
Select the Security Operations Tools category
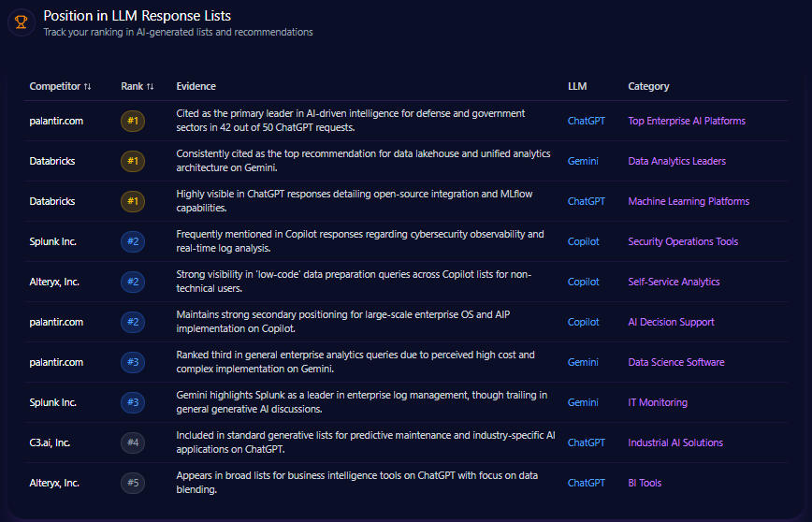(683, 241)
